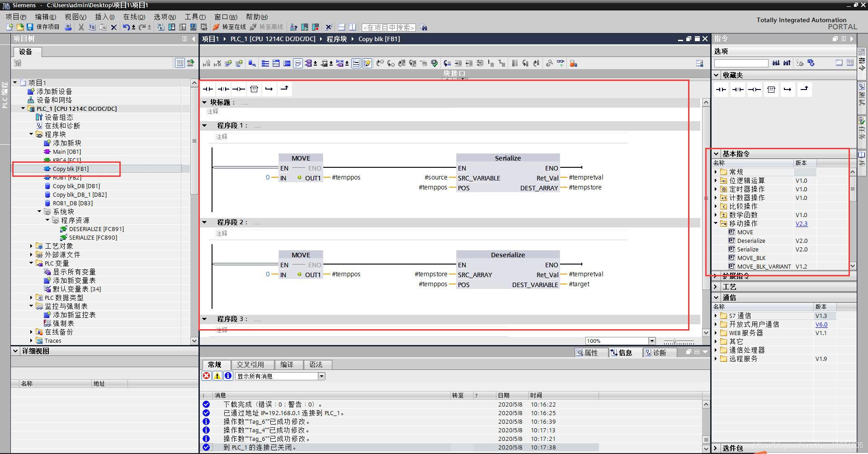
Task: Toggle error messages filter (red X)
Action: tap(207, 376)
